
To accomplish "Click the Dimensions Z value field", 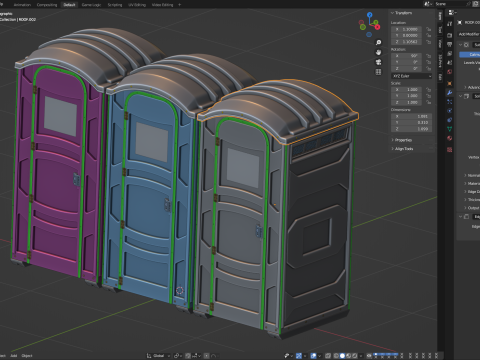I will pos(412,129).
